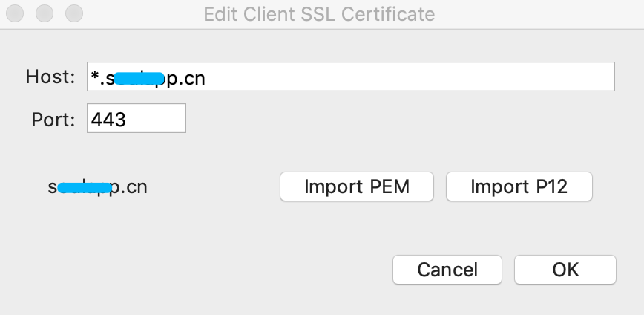Click the window zoom button
Viewport: 644px width, 315px height.
(73, 13)
